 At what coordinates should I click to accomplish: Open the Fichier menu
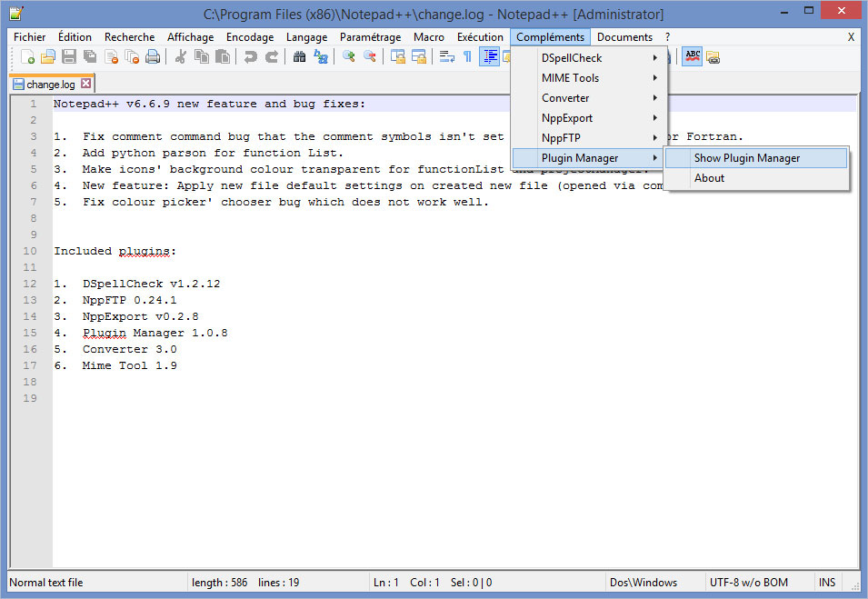coord(29,37)
